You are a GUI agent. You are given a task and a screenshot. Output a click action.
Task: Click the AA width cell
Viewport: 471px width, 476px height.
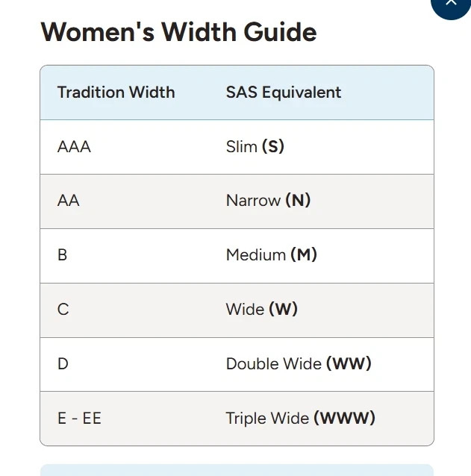coord(69,201)
